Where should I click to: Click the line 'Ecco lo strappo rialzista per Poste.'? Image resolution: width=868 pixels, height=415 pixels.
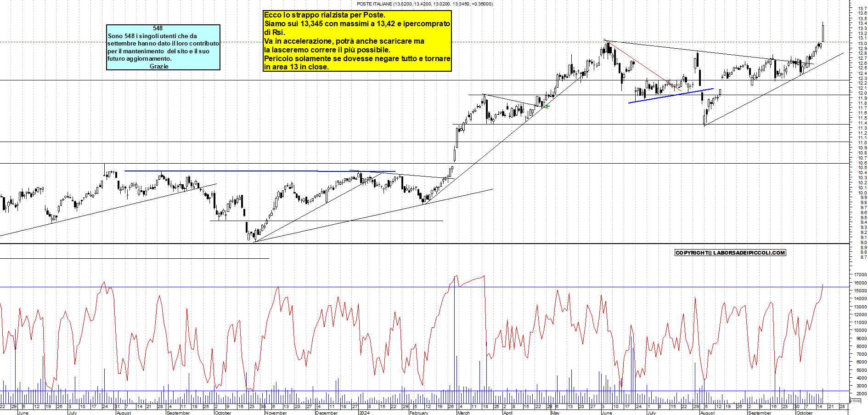[x=325, y=15]
